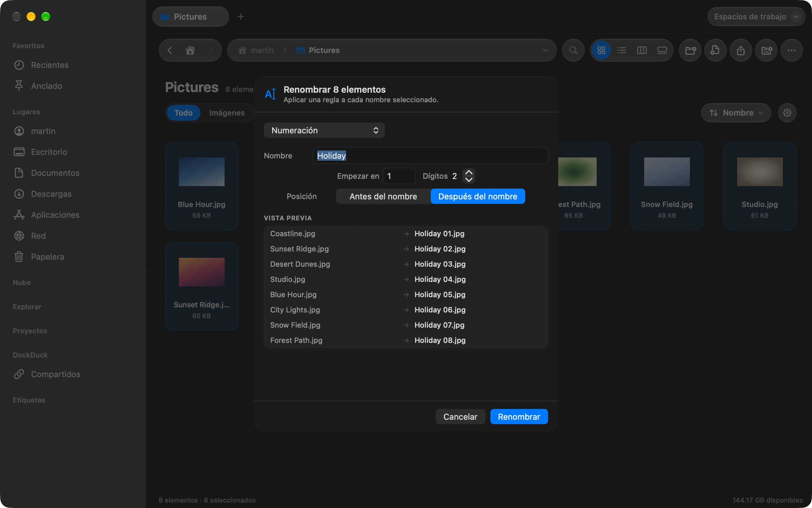
Task: Filter by Imágenes
Action: tap(227, 112)
